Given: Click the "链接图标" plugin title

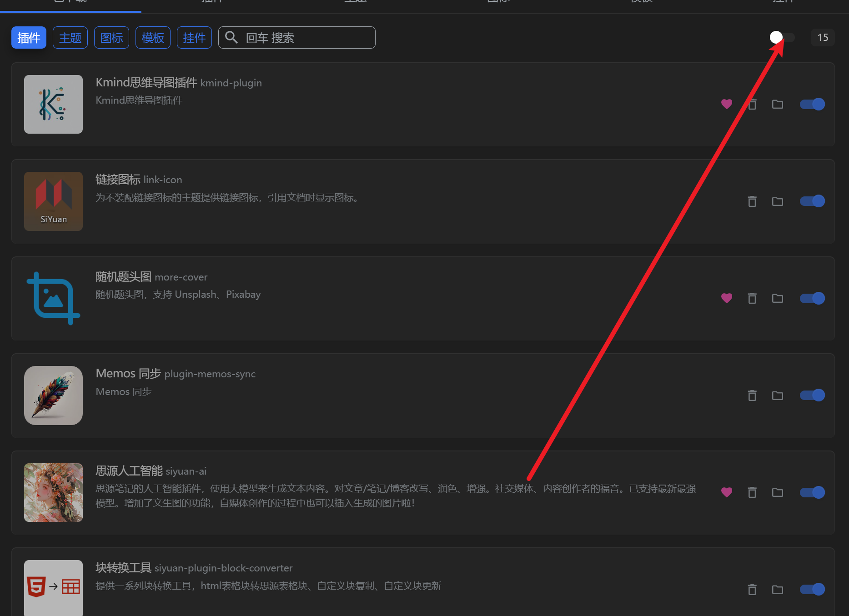Looking at the screenshot, I should (x=118, y=180).
